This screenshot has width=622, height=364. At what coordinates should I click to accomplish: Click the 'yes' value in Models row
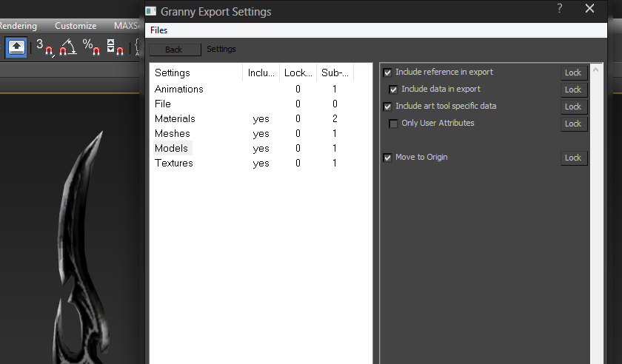261,149
